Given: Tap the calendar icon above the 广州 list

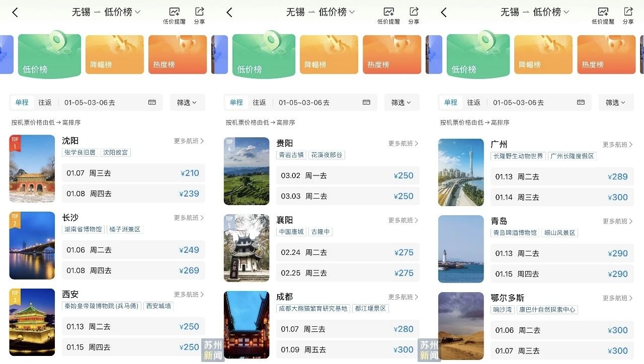Looking at the screenshot, I should (581, 103).
